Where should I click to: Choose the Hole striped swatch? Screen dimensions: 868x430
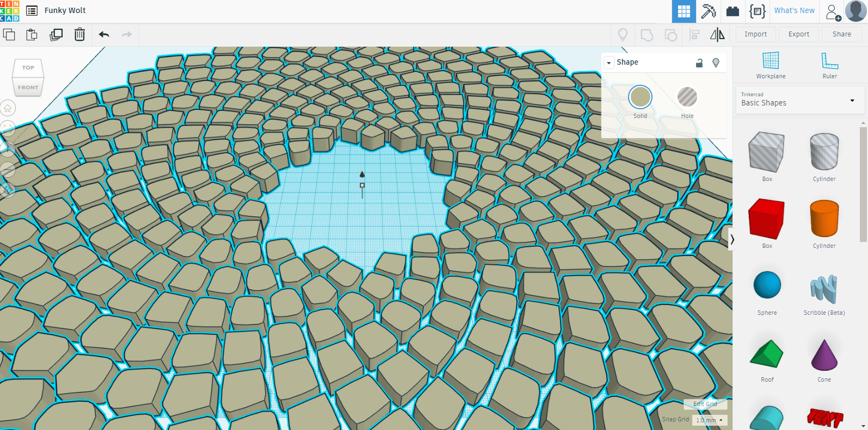pyautogui.click(x=687, y=97)
